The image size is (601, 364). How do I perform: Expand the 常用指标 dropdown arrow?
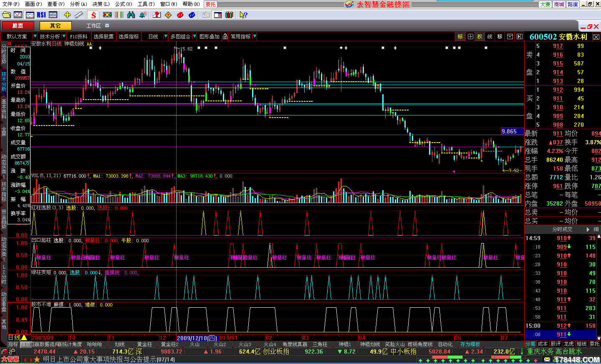pyautogui.click(x=255, y=37)
